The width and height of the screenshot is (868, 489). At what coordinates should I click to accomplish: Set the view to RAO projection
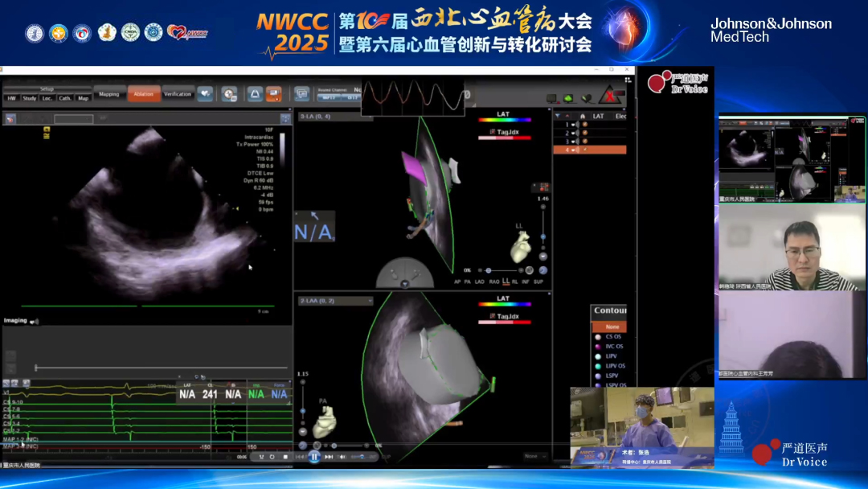pos(493,281)
